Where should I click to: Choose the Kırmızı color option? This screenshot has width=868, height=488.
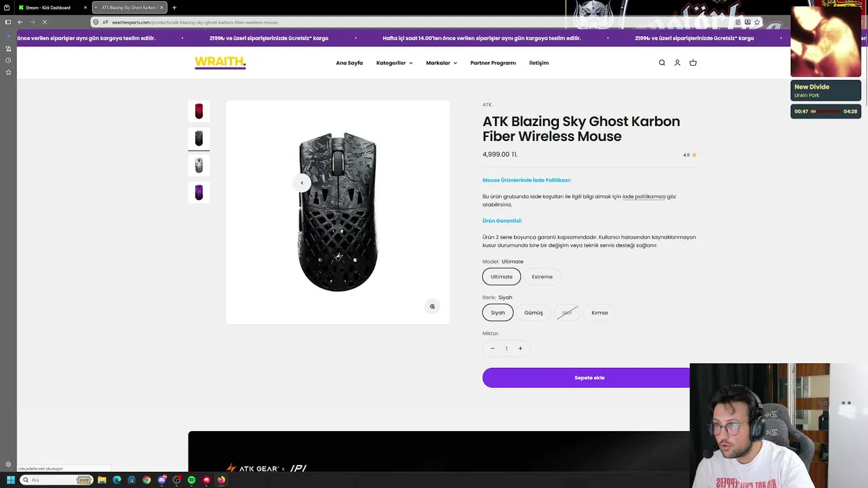click(x=599, y=312)
